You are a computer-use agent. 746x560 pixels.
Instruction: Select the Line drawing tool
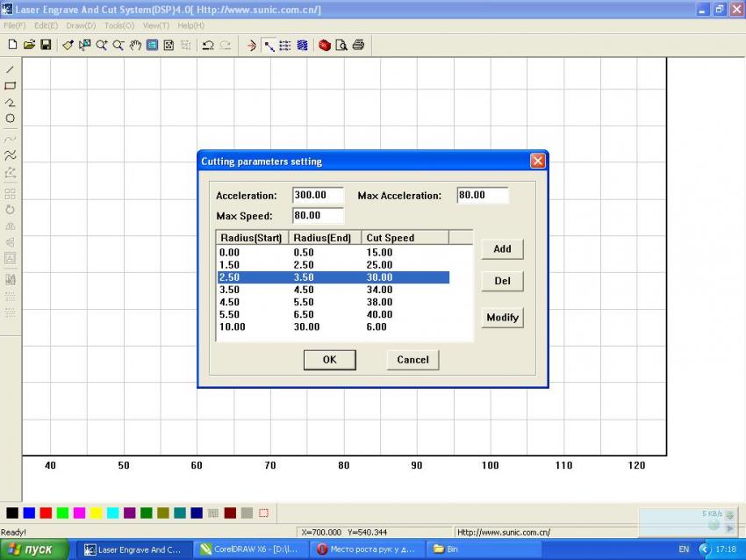tap(11, 69)
